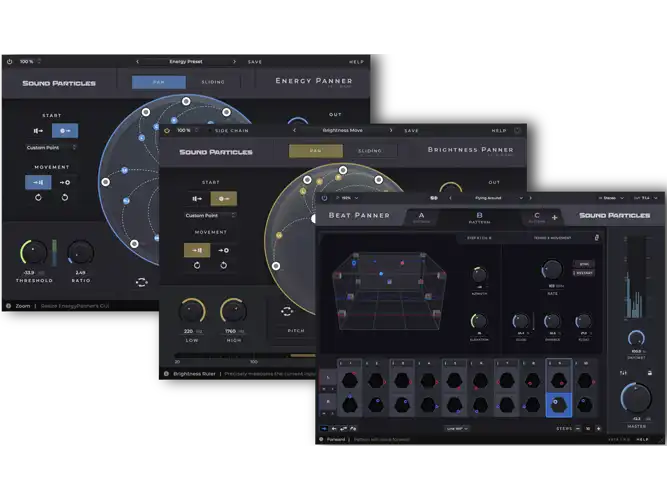Go to previous preset in Energy Panner
667x500 pixels.
click(x=137, y=62)
